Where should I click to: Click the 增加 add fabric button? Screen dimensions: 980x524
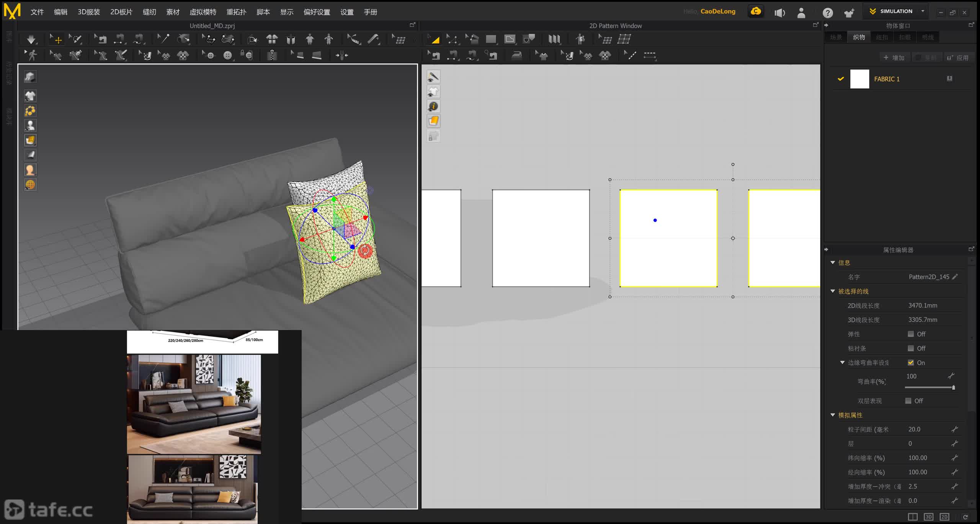coord(894,58)
